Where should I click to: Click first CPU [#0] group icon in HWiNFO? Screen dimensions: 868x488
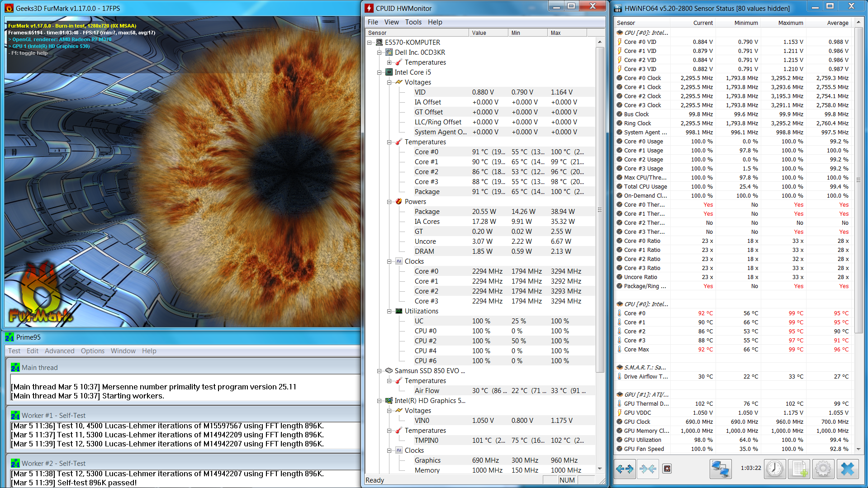(x=620, y=33)
